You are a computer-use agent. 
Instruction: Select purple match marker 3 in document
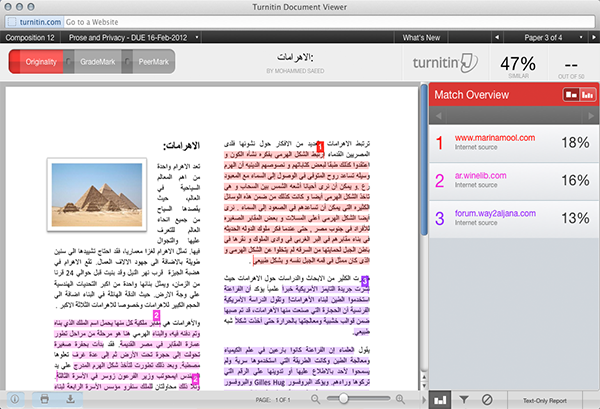(x=365, y=281)
